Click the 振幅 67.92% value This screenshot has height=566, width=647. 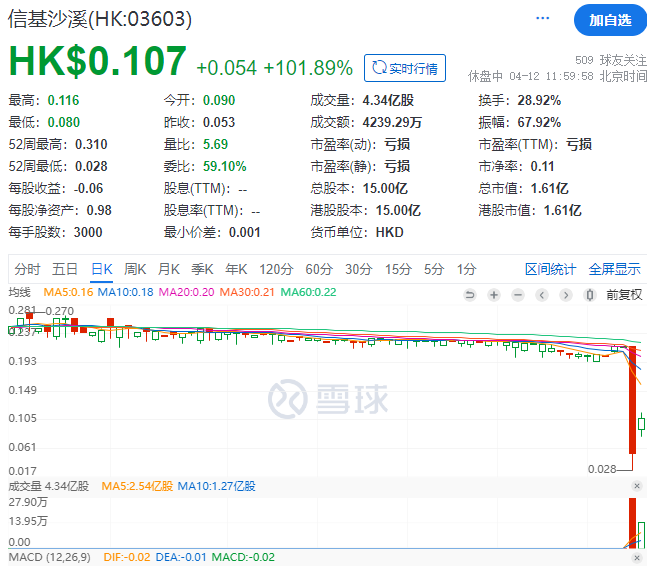tap(539, 123)
